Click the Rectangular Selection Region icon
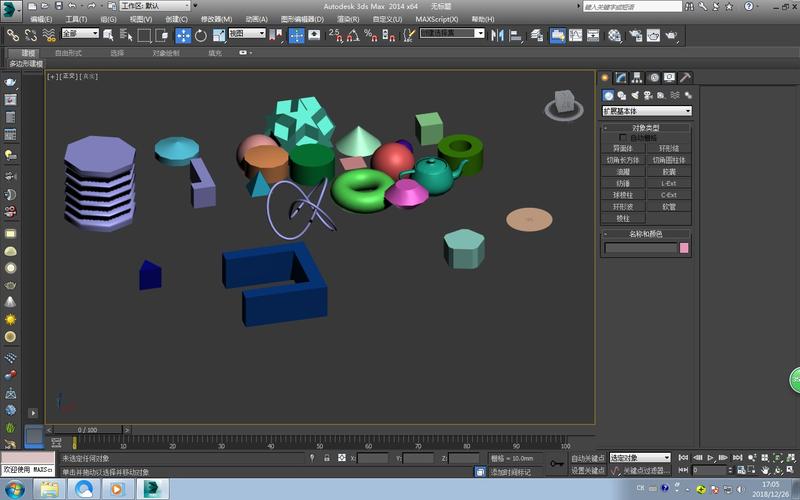800x500 pixels. pos(144,35)
